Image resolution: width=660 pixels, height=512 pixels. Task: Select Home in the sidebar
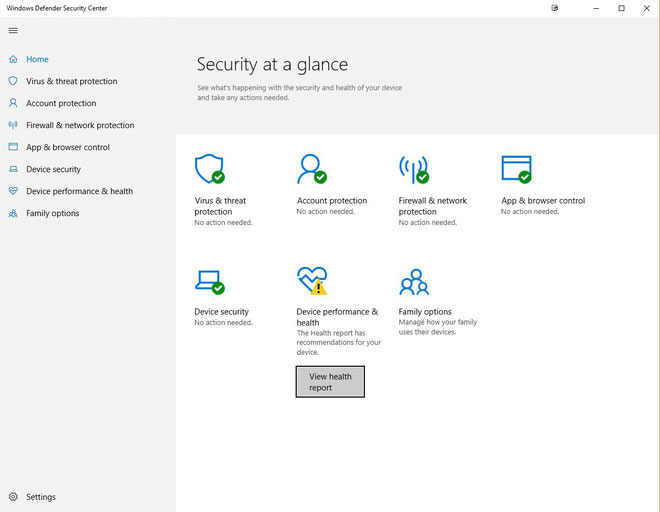[37, 59]
